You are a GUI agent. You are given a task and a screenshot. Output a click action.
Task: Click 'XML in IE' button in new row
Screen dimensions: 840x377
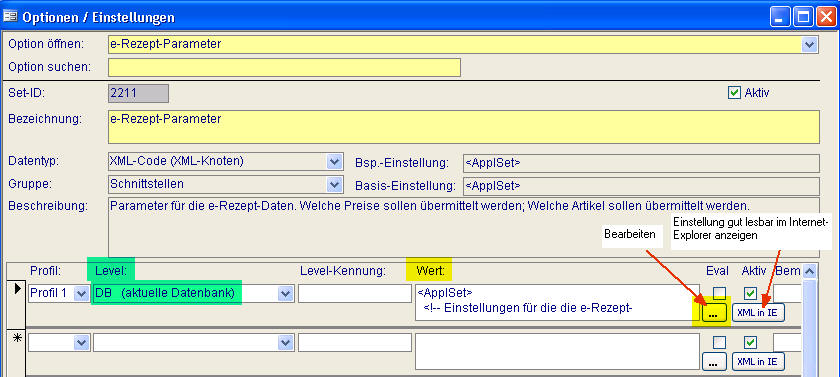tap(758, 361)
